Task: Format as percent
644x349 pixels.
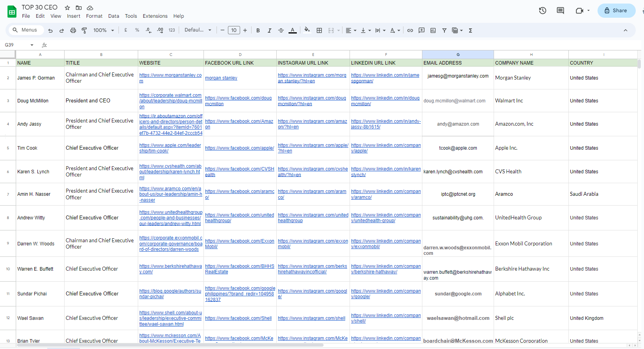Action: [137, 30]
